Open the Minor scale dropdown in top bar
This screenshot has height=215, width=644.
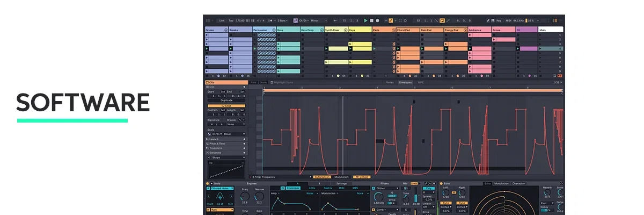tap(319, 20)
